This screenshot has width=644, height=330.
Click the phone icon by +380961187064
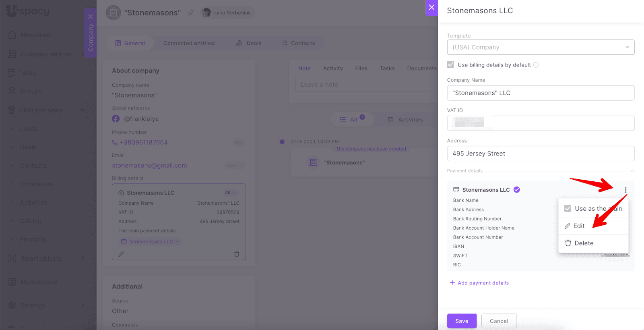[115, 143]
